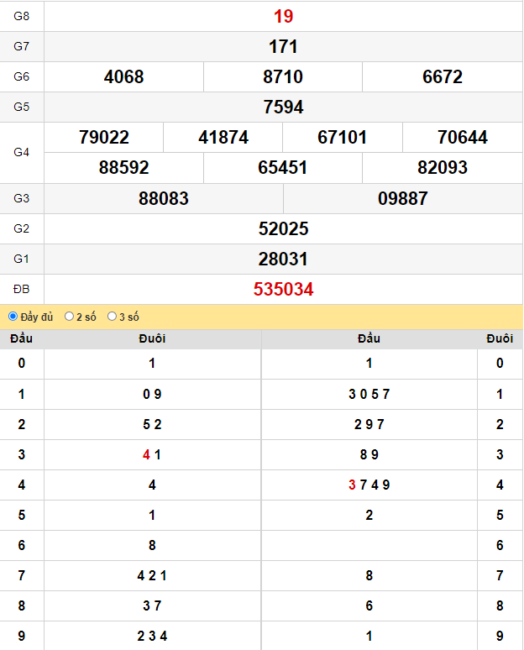Viewport: 524px width, 650px height.
Task: Click G4 number 79022
Action: click(104, 137)
